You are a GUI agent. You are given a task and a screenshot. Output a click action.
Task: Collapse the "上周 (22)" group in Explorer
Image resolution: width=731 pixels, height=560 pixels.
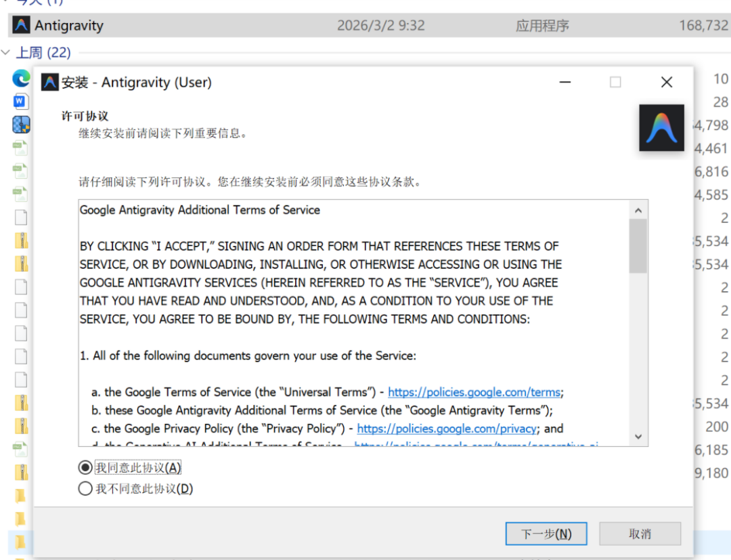[x=5, y=52]
